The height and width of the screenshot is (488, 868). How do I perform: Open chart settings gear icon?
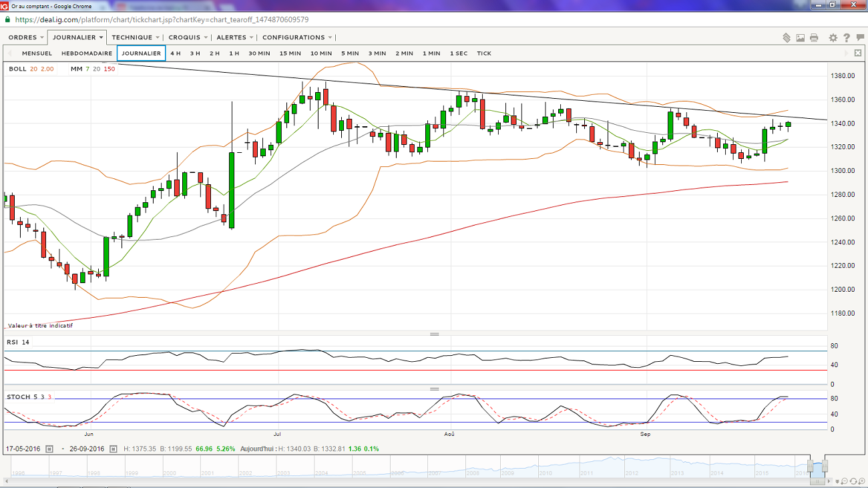[833, 38]
